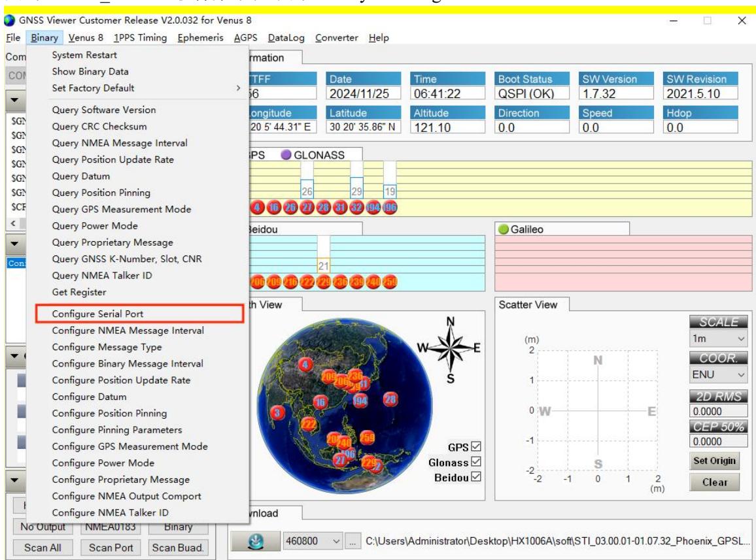
Task: Click the Set Origin button
Action: pos(714,461)
